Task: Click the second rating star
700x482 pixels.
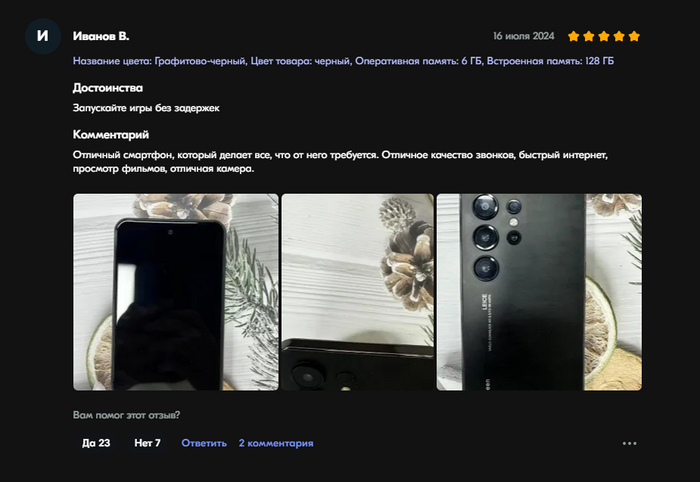Action: pos(589,36)
